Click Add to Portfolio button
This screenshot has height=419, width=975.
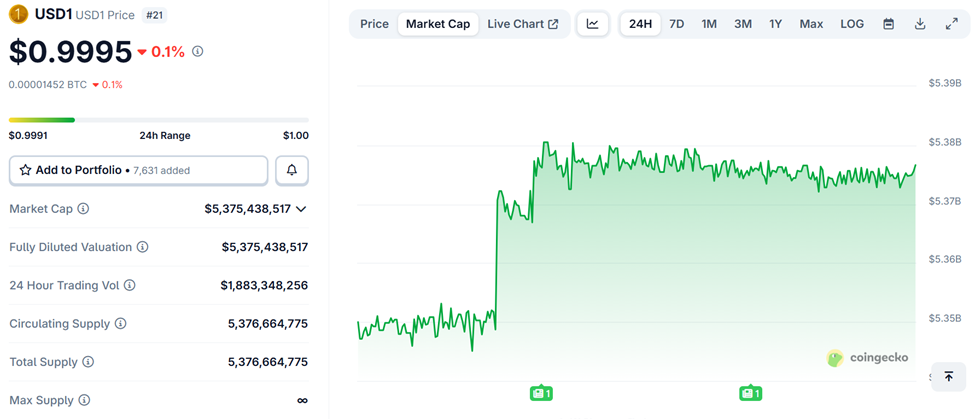(139, 170)
